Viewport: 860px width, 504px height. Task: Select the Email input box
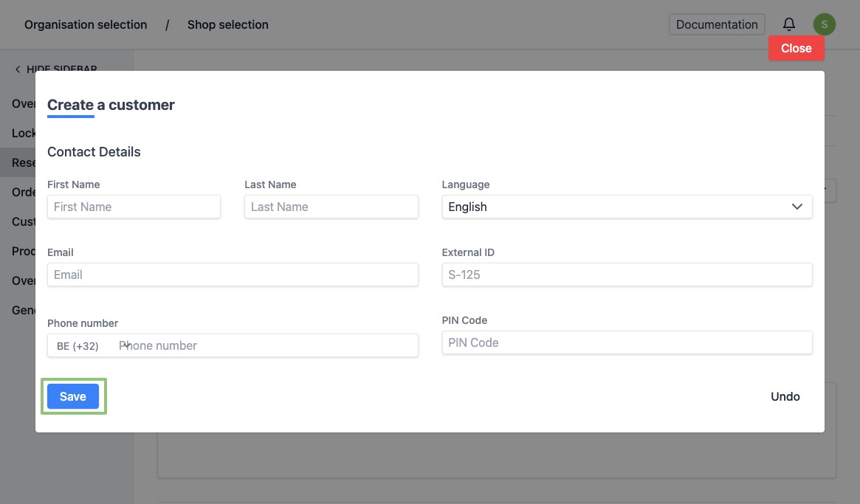click(233, 275)
